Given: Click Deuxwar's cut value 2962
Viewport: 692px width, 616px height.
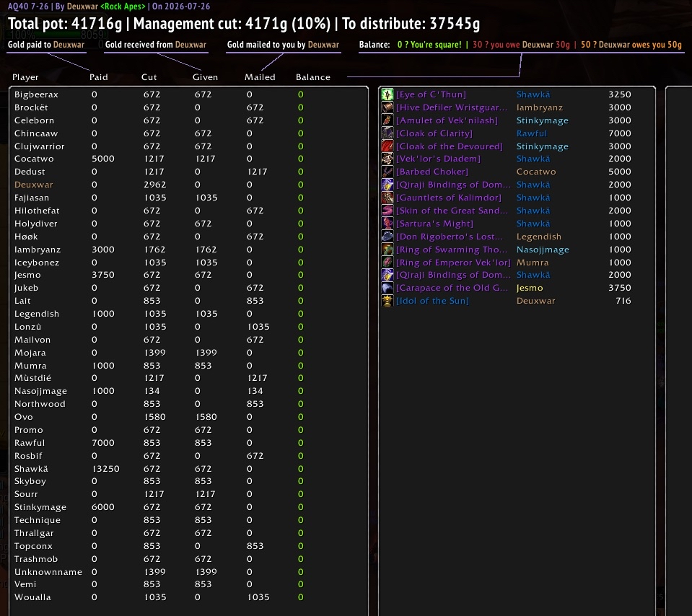Looking at the screenshot, I should [x=154, y=185].
